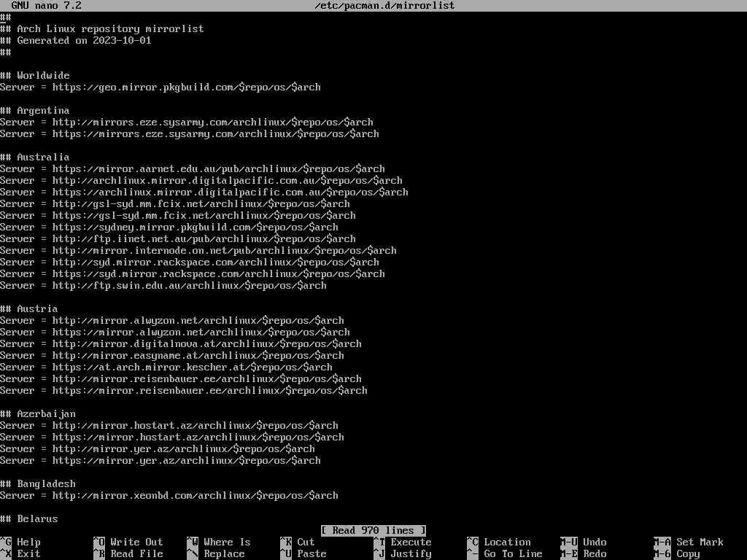The width and height of the screenshot is (747, 560).
Task: Click the https mirror.reisenbauer.ee server line
Action: (184, 391)
